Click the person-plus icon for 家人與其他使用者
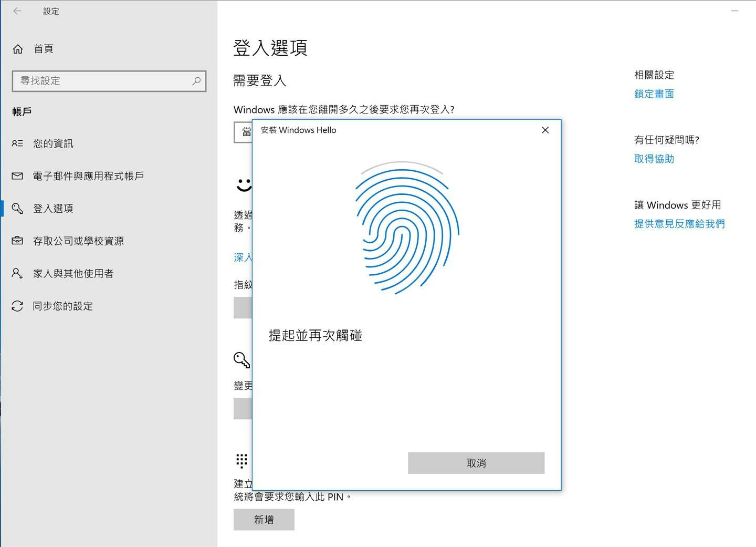This screenshot has height=547, width=756. click(17, 273)
